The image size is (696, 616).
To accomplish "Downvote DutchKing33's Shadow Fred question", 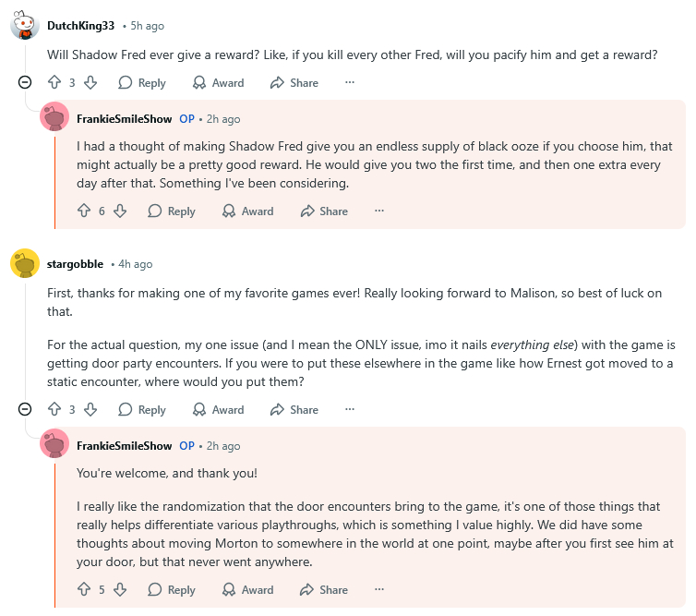I will point(90,83).
